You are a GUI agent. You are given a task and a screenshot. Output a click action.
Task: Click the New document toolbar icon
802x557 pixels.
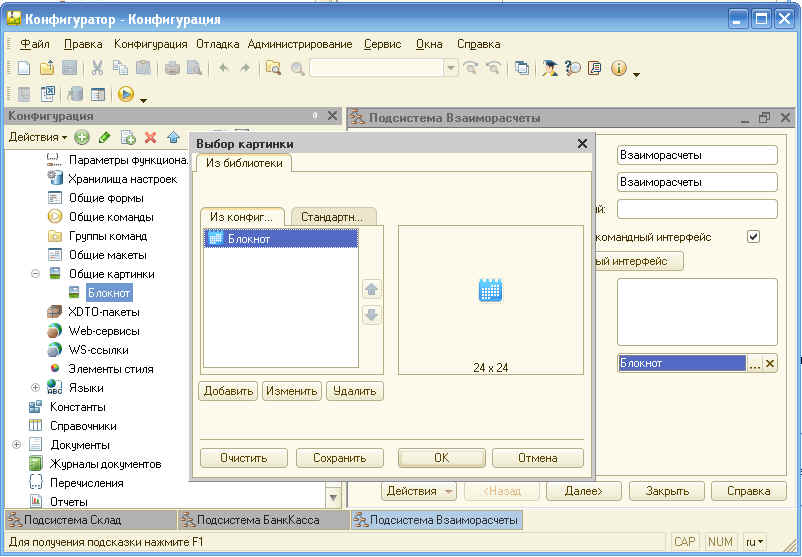coord(24,68)
